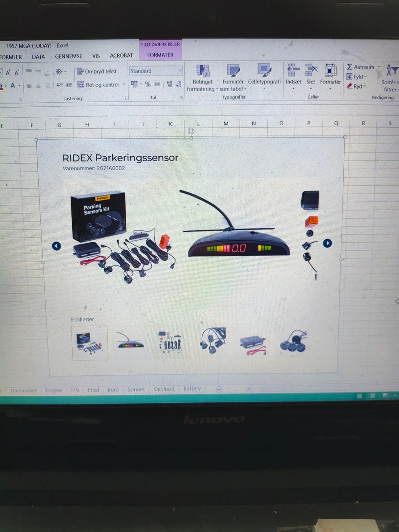Increase decimal places
The height and width of the screenshot is (532, 399).
click(170, 84)
